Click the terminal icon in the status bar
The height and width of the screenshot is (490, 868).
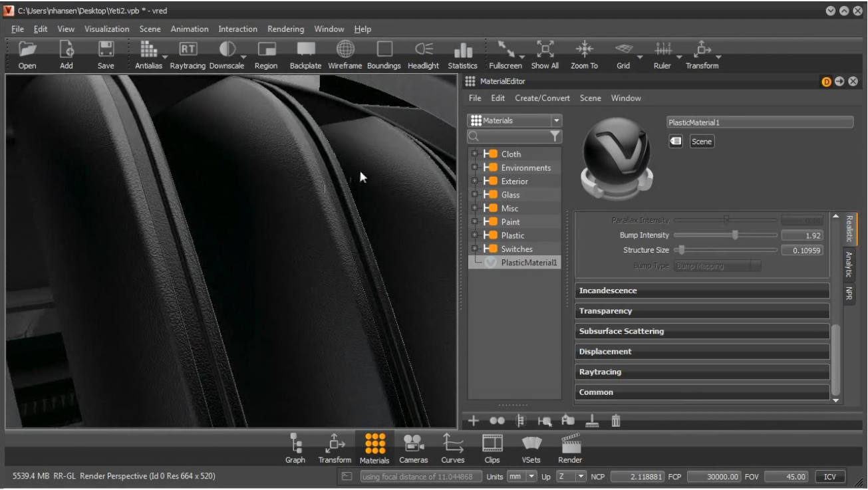click(347, 477)
